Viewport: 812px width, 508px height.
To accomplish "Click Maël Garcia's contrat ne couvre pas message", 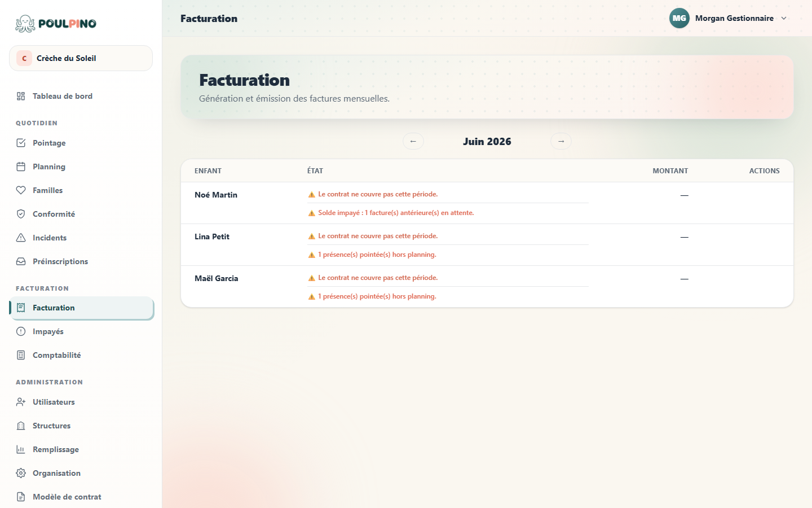I will [378, 278].
